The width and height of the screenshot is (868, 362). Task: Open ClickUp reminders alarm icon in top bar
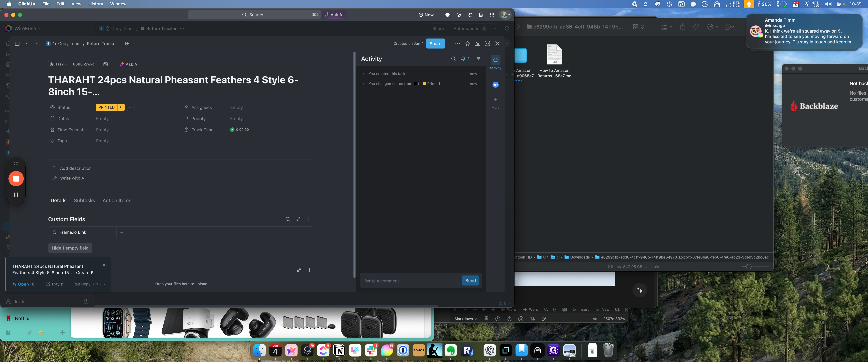(x=470, y=15)
